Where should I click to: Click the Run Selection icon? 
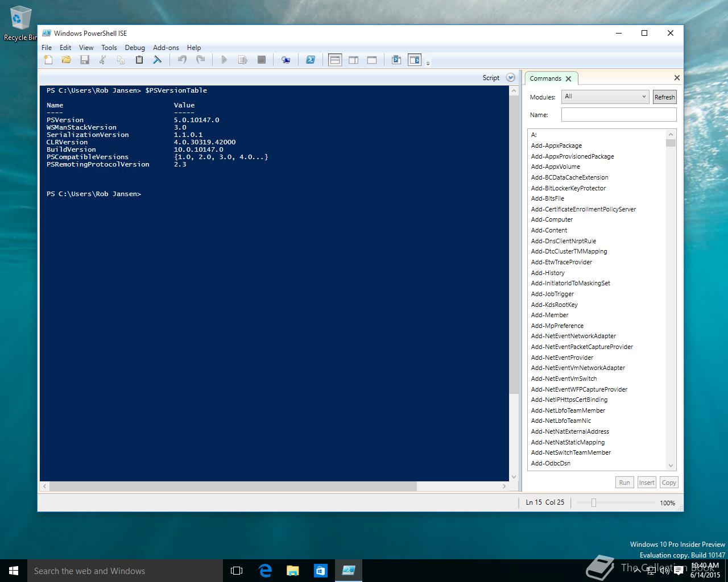243,60
